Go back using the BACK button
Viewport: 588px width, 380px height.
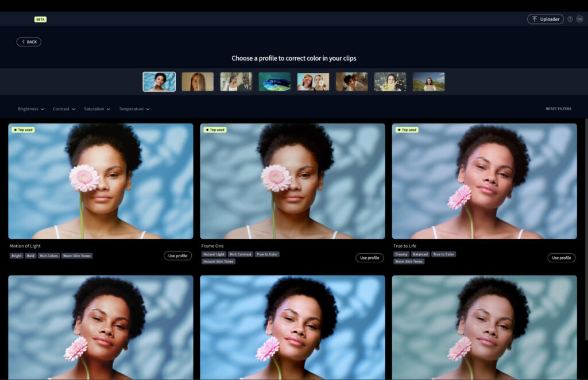[29, 42]
